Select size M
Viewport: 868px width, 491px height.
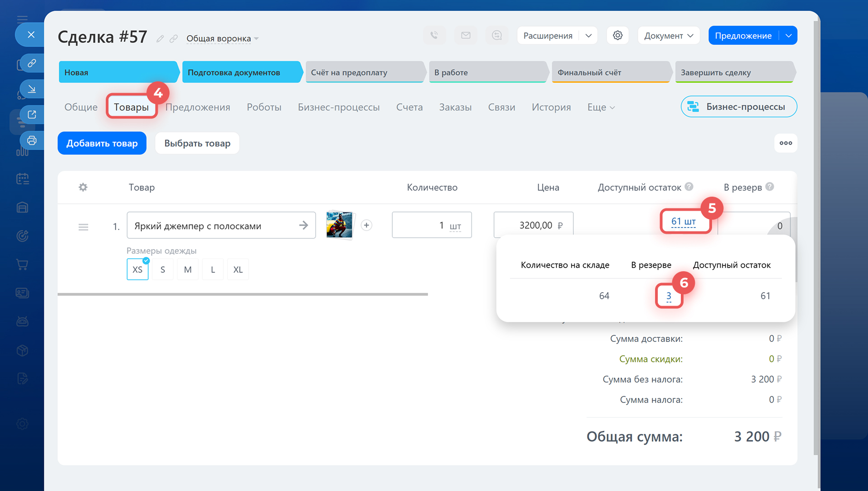tap(188, 269)
